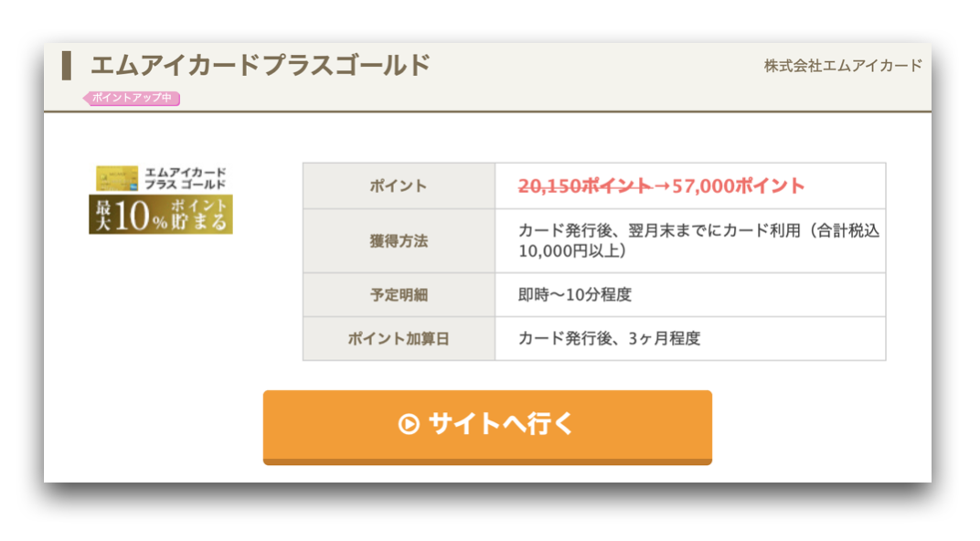This screenshot has width=980, height=541.
Task: Click the red 57,000ポイント value
Action: coord(738,186)
